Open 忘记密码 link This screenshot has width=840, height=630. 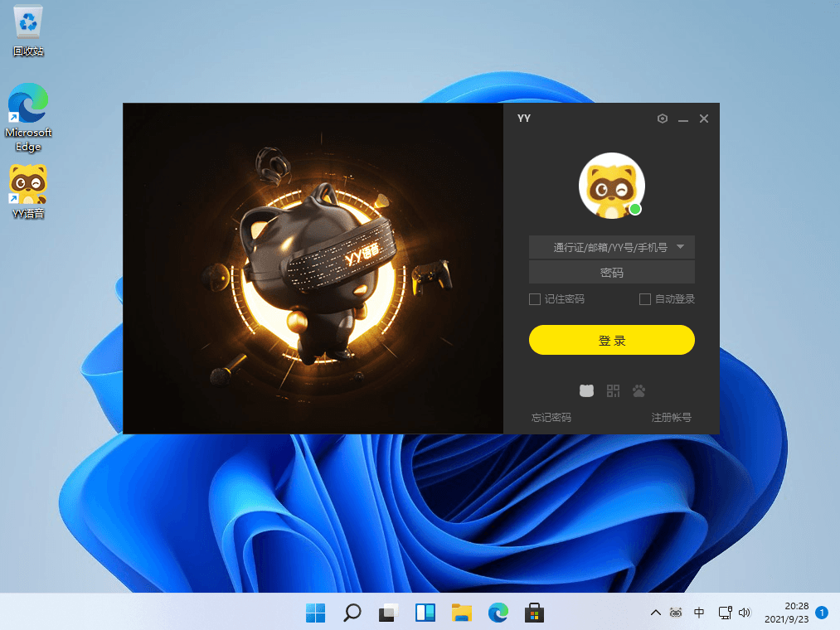point(551,417)
